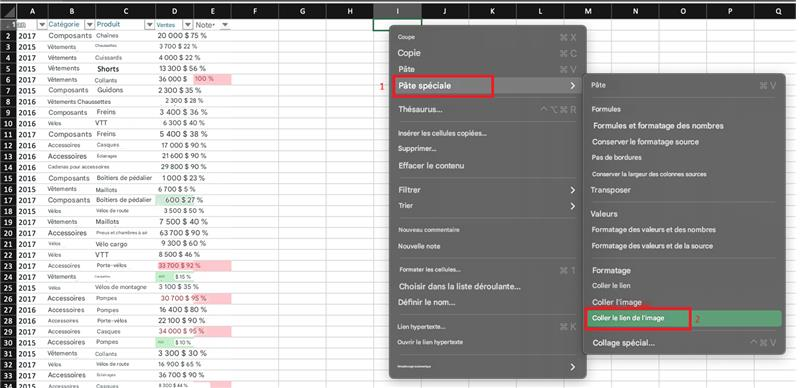800x388 pixels.
Task: Click the active cell I1
Action: tap(397, 25)
